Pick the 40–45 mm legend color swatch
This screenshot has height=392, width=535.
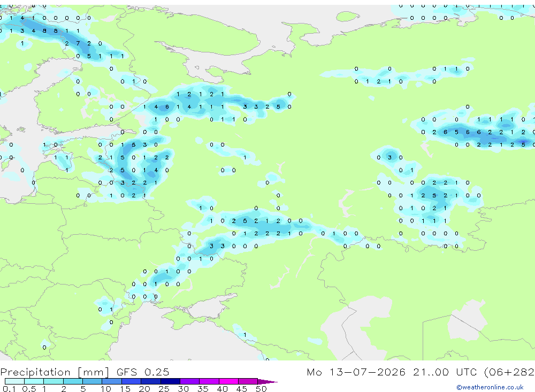pos(228,381)
